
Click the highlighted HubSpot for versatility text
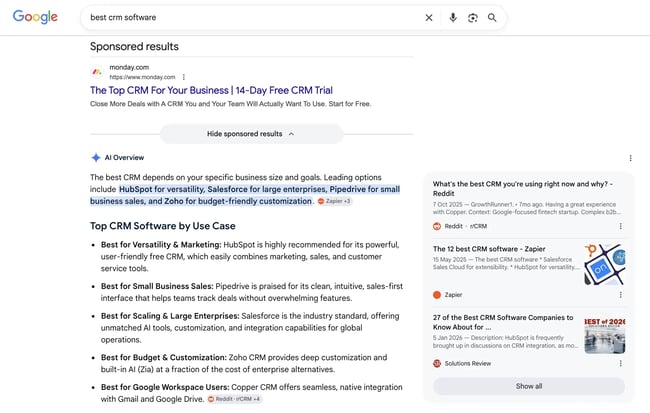(x=245, y=195)
